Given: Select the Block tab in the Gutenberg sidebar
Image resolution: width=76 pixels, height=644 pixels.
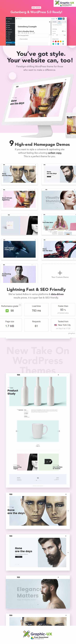Looking at the screenshot, I should click(x=60, y=22).
